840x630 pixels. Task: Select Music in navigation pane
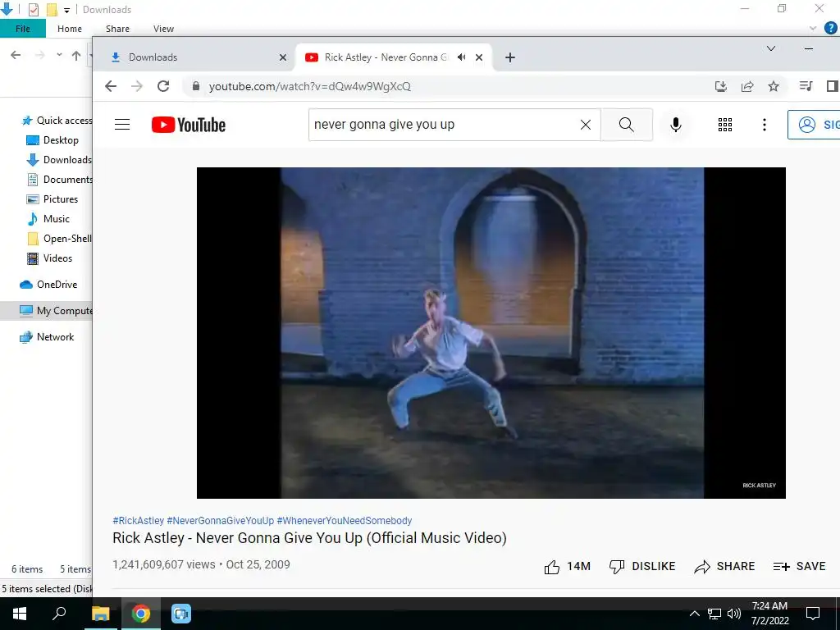(x=48, y=218)
